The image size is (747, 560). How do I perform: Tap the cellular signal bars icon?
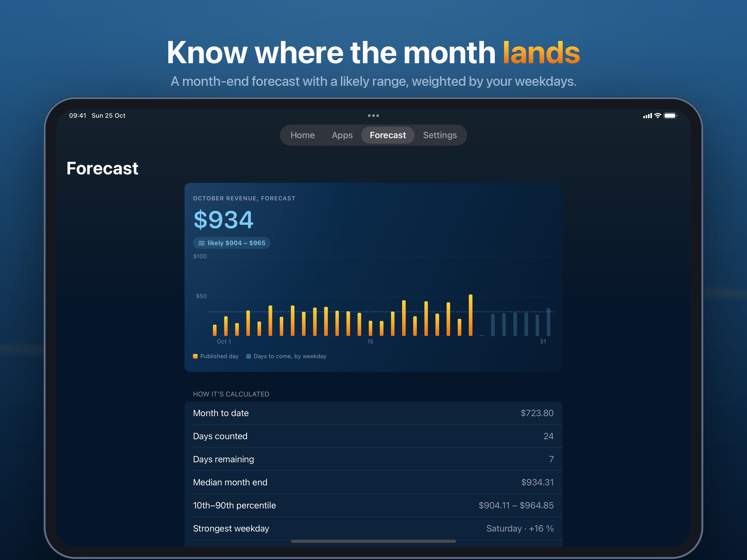pyautogui.click(x=647, y=116)
